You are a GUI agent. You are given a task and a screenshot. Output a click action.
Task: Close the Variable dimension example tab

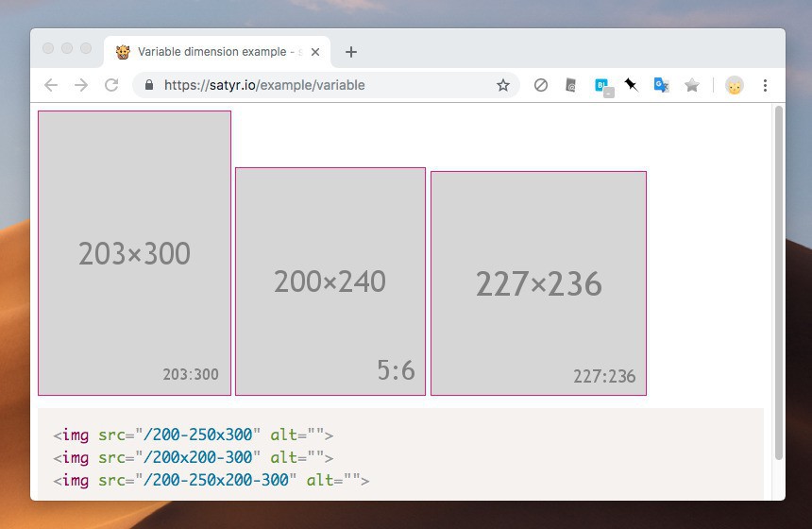click(314, 52)
